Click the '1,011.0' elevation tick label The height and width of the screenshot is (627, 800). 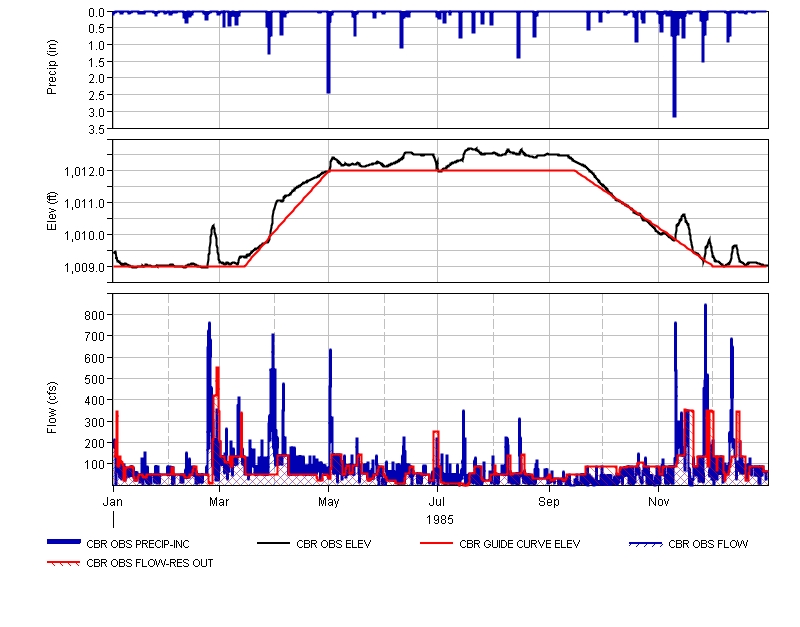[85, 204]
